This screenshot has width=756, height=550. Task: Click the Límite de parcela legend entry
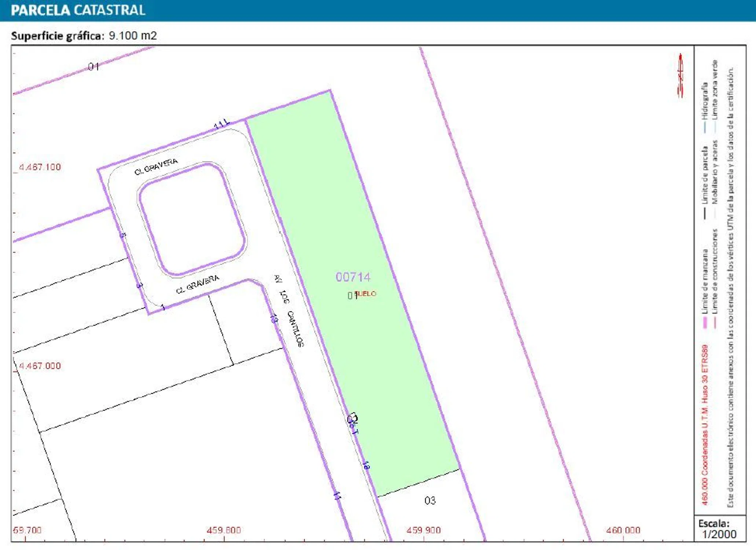pos(704,175)
